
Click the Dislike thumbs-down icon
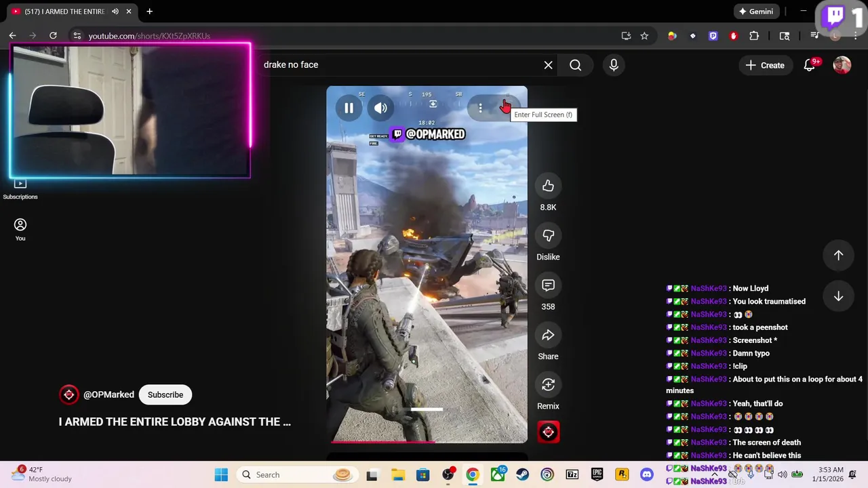pyautogui.click(x=548, y=235)
